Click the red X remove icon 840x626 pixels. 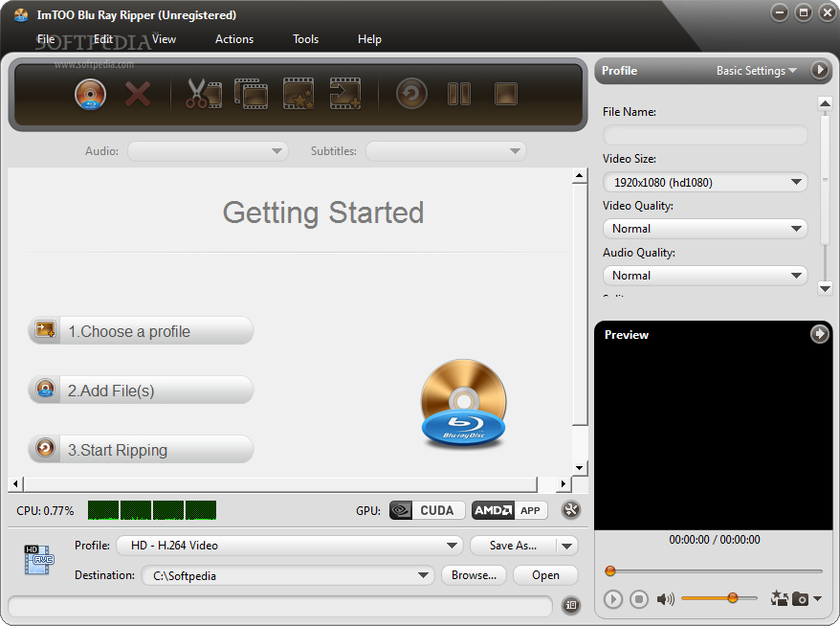(138, 95)
